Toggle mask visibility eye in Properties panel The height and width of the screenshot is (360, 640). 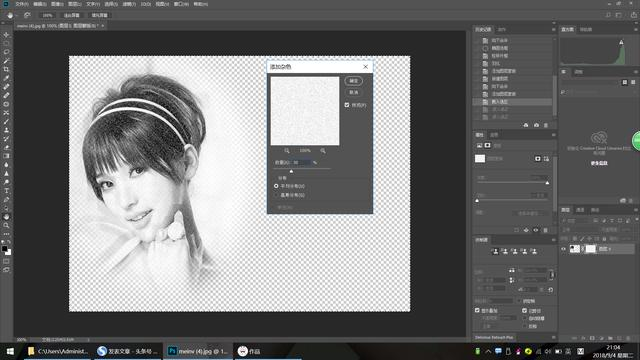click(536, 230)
